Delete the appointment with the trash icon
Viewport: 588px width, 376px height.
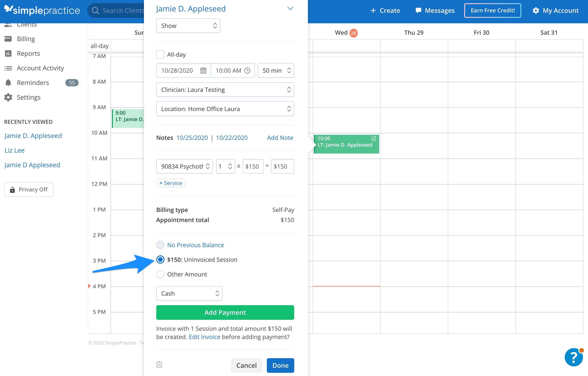[159, 364]
